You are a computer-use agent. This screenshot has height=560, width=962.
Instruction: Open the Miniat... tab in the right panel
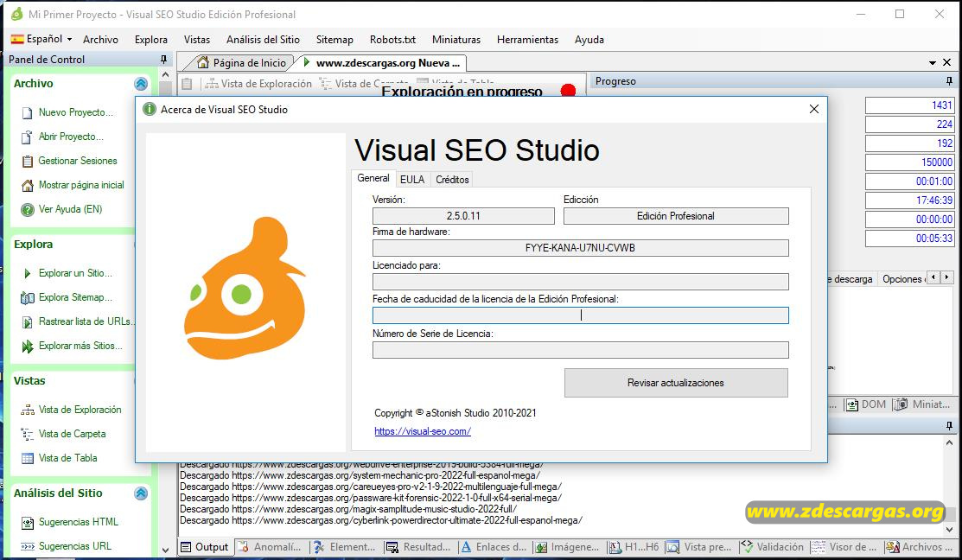(x=923, y=404)
